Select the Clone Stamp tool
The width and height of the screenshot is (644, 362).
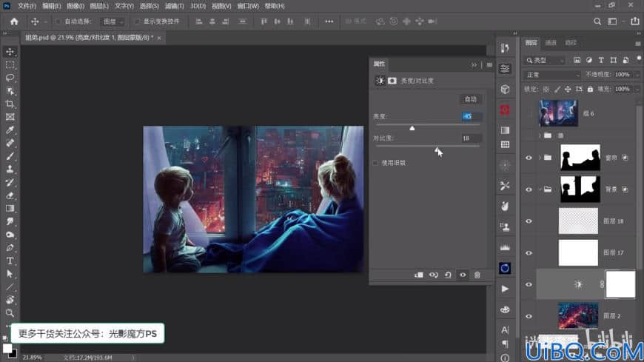[10, 170]
